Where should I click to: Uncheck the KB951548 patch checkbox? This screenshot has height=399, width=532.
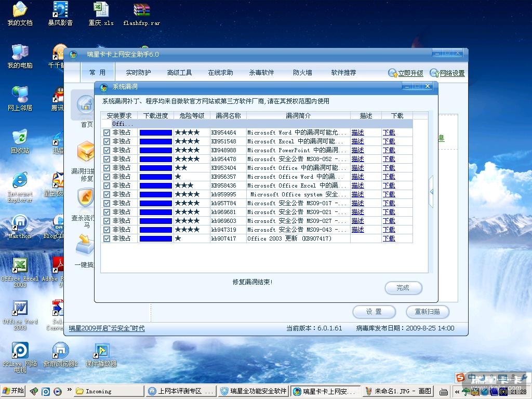click(107, 141)
